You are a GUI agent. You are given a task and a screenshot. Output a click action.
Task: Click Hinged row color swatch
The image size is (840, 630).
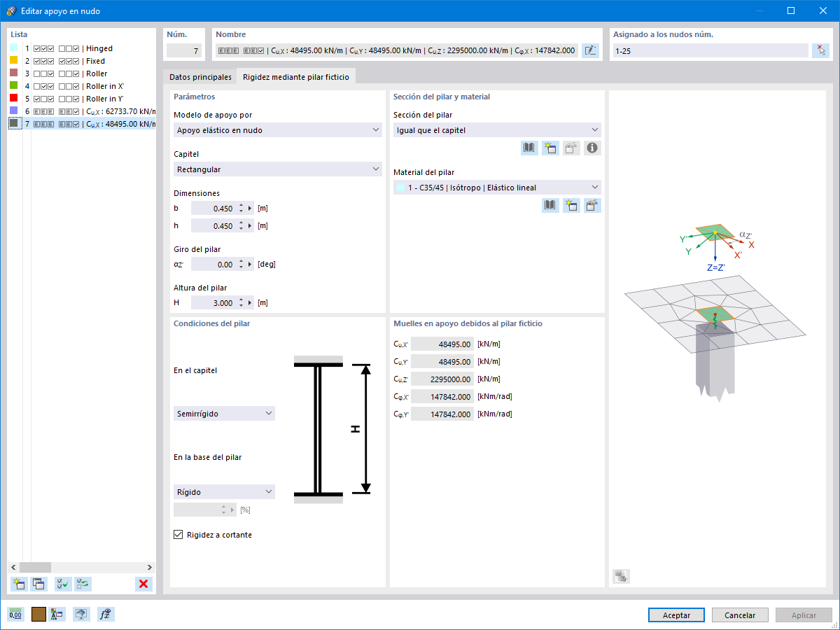(14, 48)
